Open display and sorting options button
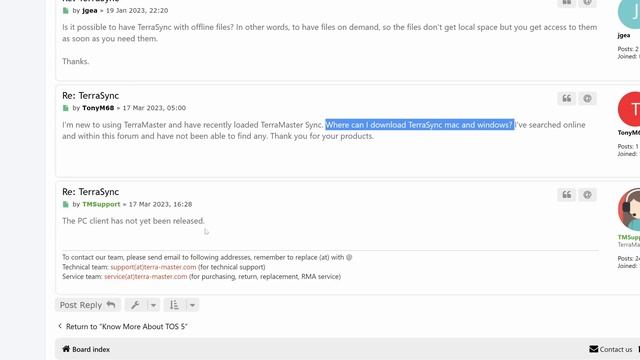This screenshot has height=360, width=640. [x=174, y=305]
